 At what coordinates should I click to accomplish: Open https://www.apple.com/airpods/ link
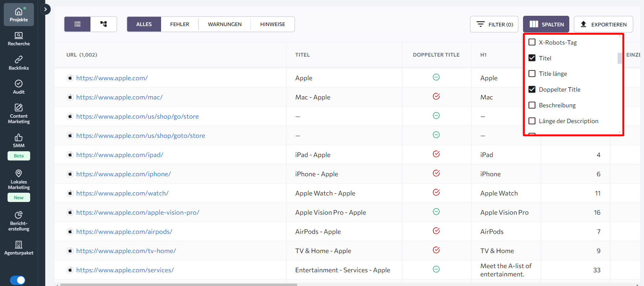point(124,231)
